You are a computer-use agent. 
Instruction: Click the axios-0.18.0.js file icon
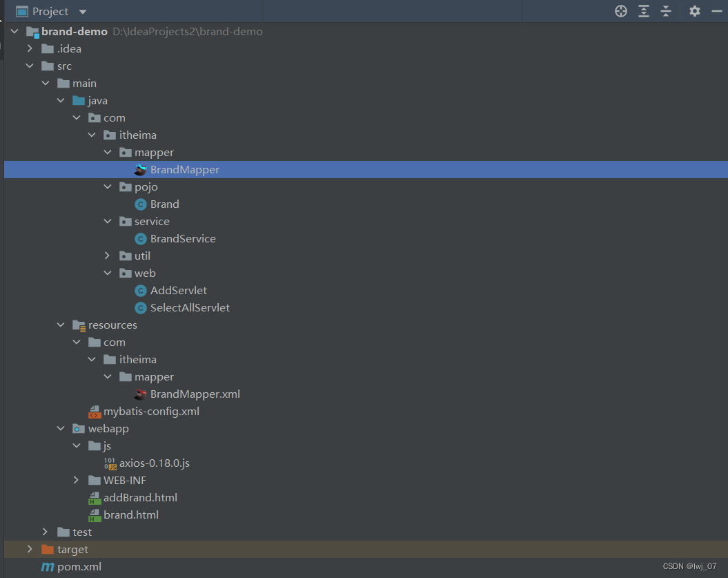point(110,463)
